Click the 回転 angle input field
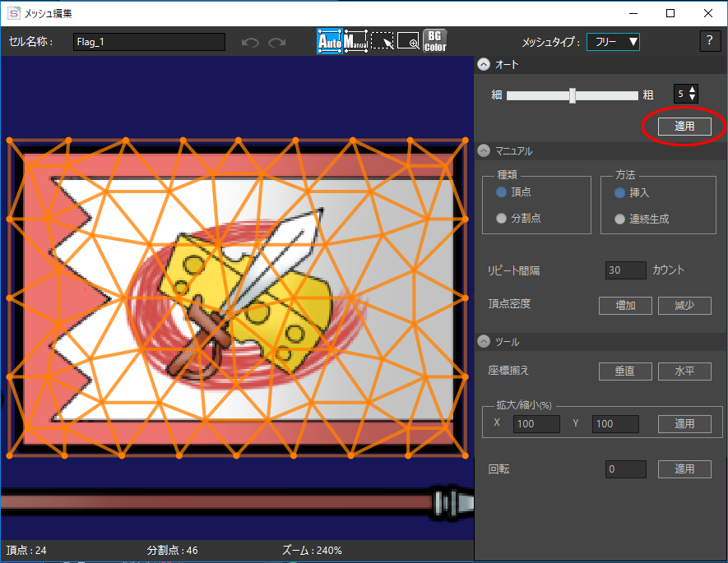The width and height of the screenshot is (728, 563). coord(625,468)
